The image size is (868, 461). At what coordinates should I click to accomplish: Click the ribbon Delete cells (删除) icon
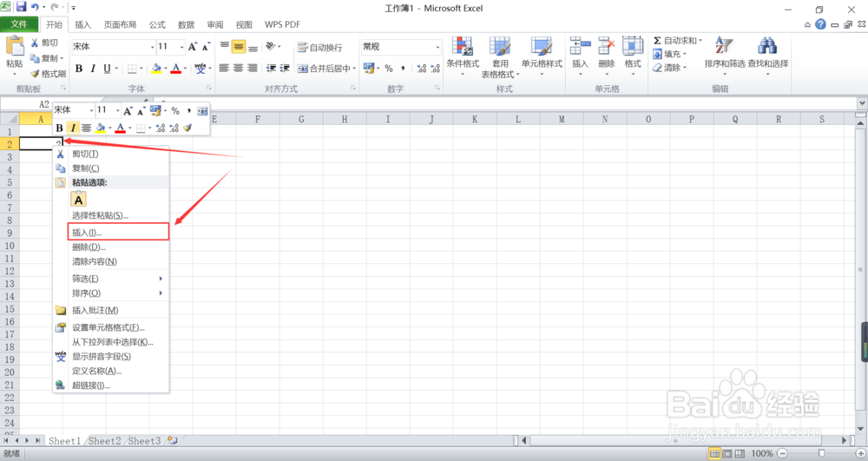pyautogui.click(x=606, y=47)
